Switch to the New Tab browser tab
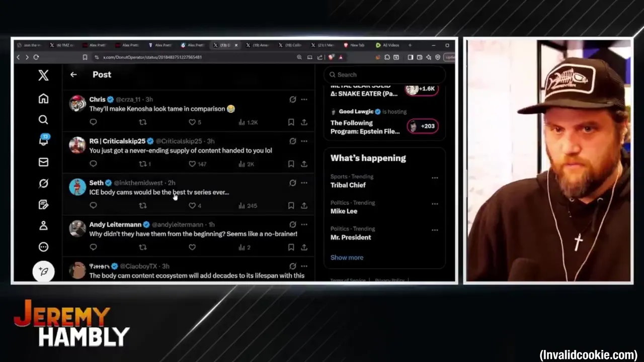The height and width of the screenshot is (362, 644). pyautogui.click(x=354, y=45)
